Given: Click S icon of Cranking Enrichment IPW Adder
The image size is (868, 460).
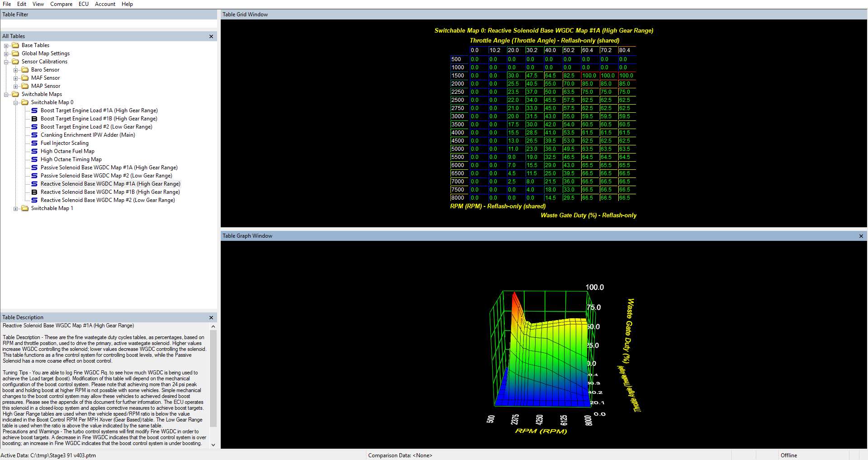Looking at the screenshot, I should 34,135.
